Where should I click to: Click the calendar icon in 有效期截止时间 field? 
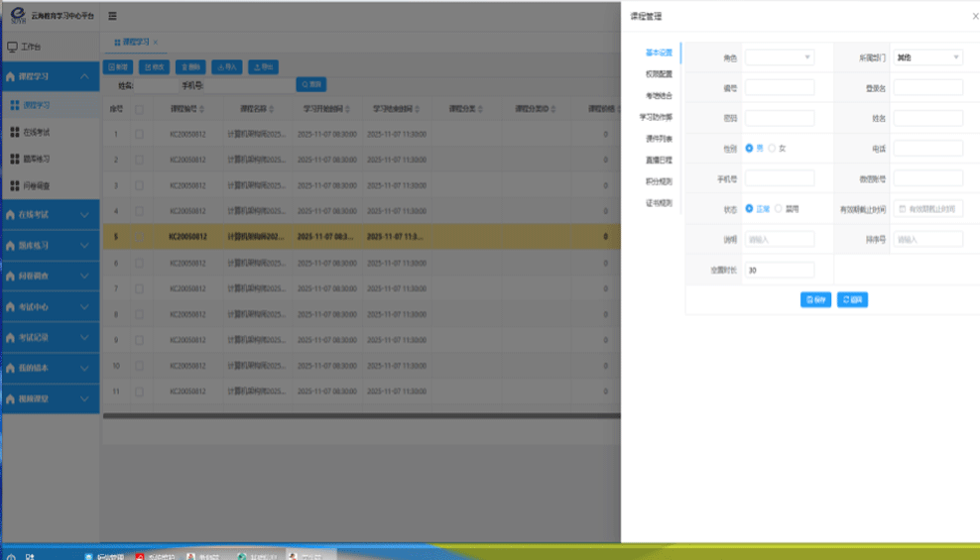click(x=902, y=209)
